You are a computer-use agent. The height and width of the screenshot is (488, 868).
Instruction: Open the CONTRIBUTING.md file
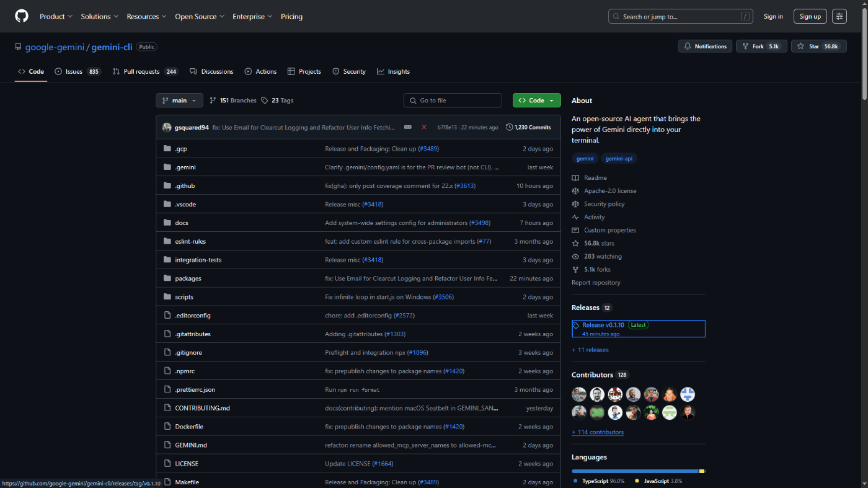(202, 408)
